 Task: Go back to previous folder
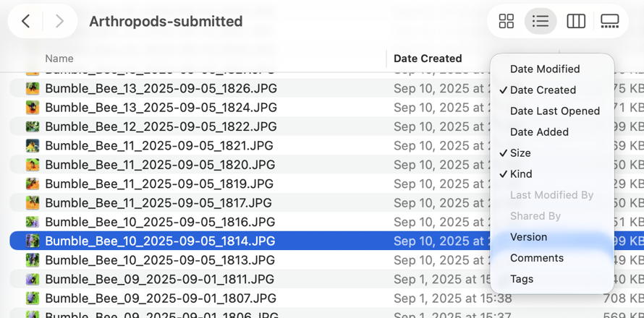tap(26, 22)
